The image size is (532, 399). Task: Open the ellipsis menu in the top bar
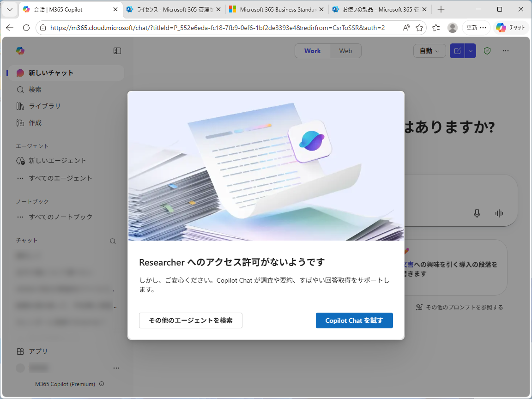click(x=505, y=51)
